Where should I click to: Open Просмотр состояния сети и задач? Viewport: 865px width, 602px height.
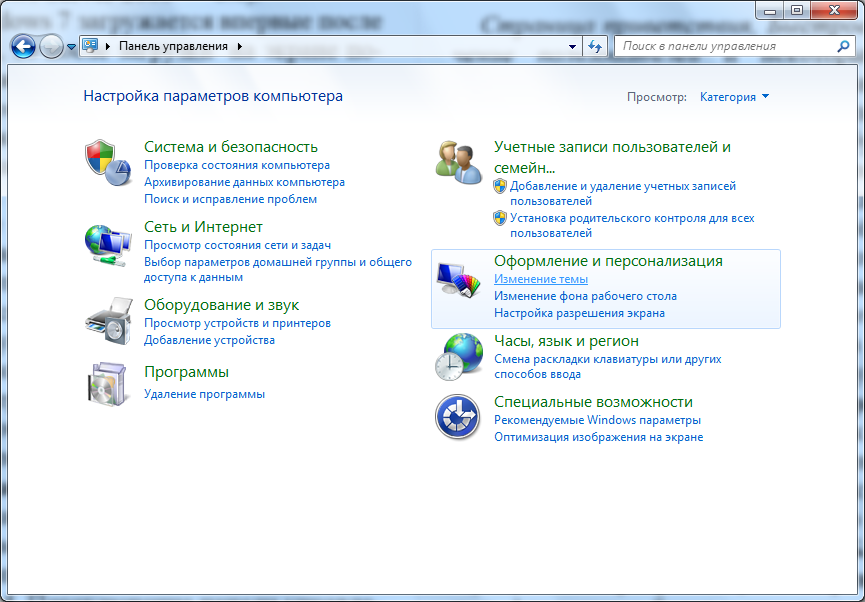[237, 245]
